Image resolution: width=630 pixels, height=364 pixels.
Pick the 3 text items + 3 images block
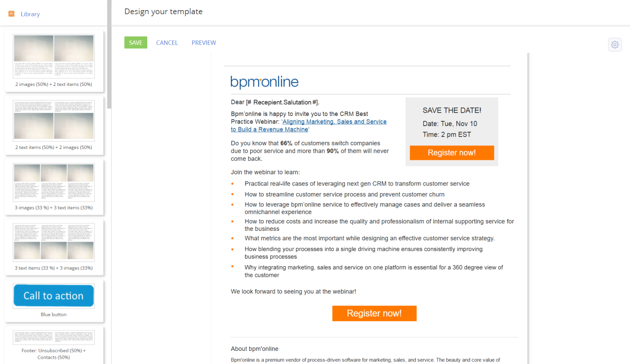tap(54, 246)
